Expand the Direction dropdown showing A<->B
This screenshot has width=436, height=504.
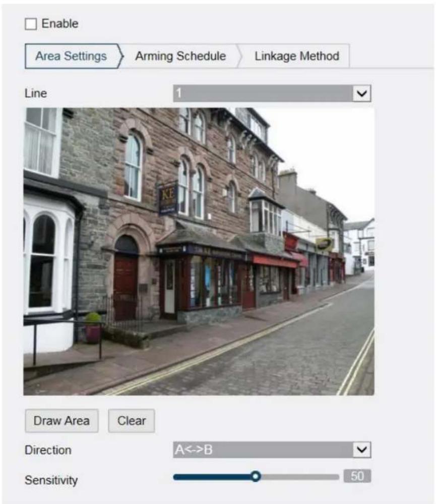pyautogui.click(x=272, y=450)
